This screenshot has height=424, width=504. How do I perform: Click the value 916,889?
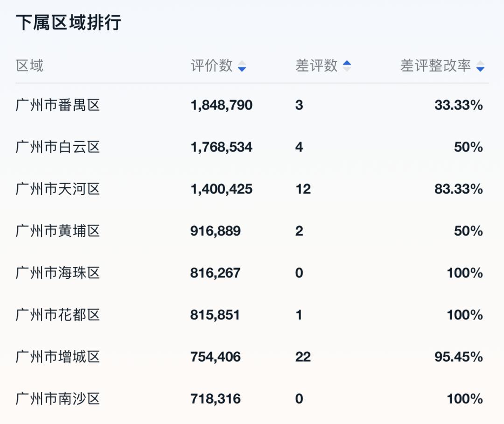coord(215,231)
